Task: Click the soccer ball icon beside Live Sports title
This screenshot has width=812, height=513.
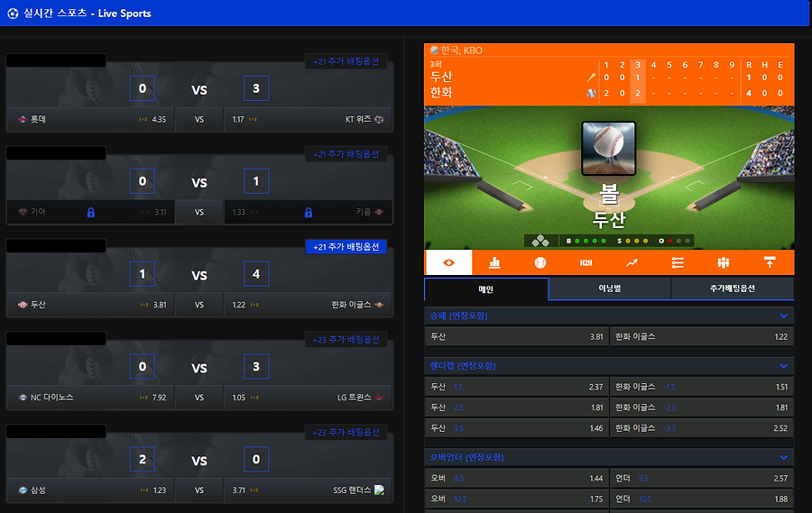Action: point(13,14)
